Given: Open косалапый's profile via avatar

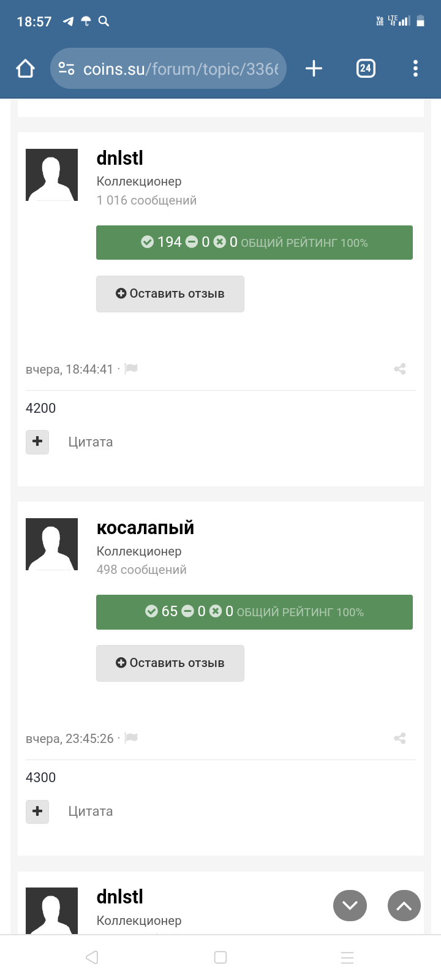Looking at the screenshot, I should click(51, 544).
